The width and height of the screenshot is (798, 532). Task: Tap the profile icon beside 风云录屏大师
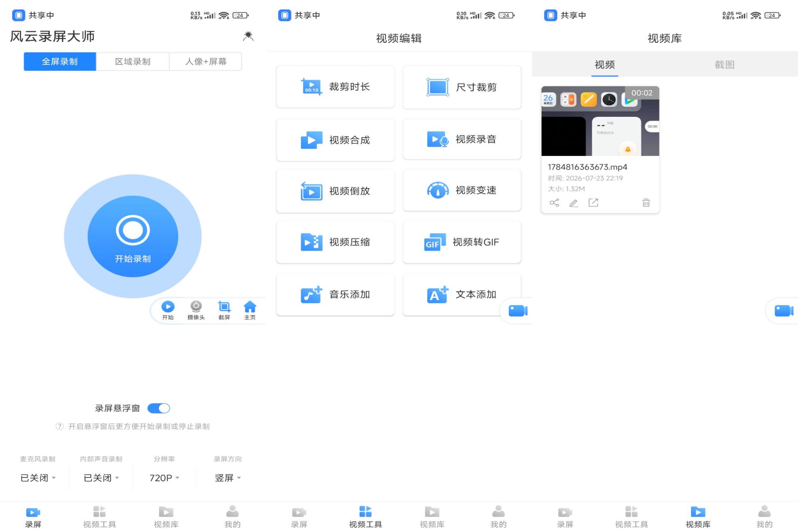coord(248,36)
